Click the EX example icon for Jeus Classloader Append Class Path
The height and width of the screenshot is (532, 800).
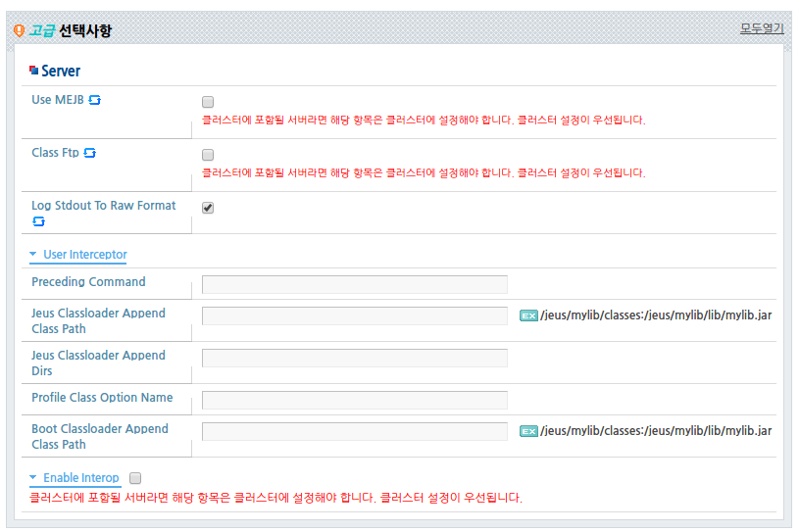click(528, 315)
